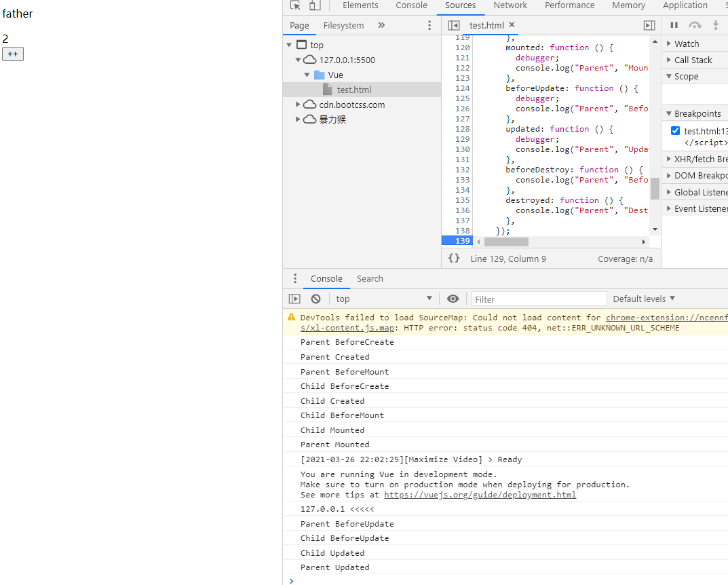Toggle the device toolbar icon
728x585 pixels.
315,5
